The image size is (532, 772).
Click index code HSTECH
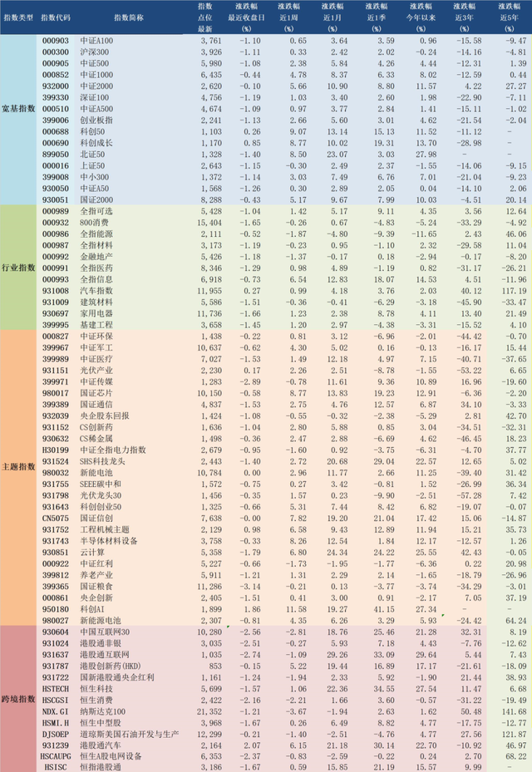[55, 689]
